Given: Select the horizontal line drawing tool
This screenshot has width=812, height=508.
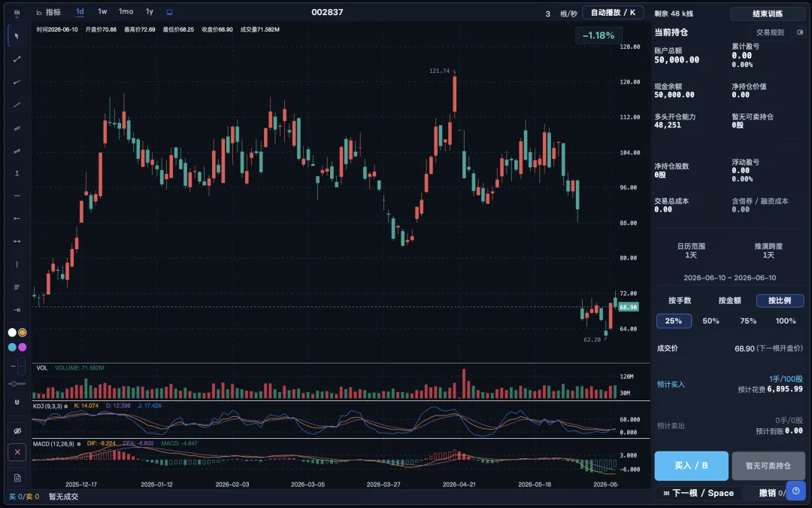Looking at the screenshot, I should pos(17,196).
